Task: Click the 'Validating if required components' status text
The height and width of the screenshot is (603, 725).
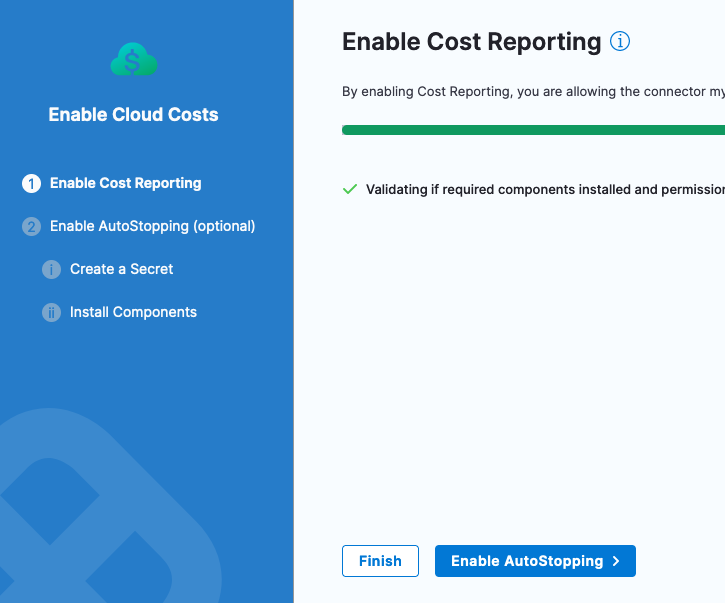Action: (x=545, y=190)
